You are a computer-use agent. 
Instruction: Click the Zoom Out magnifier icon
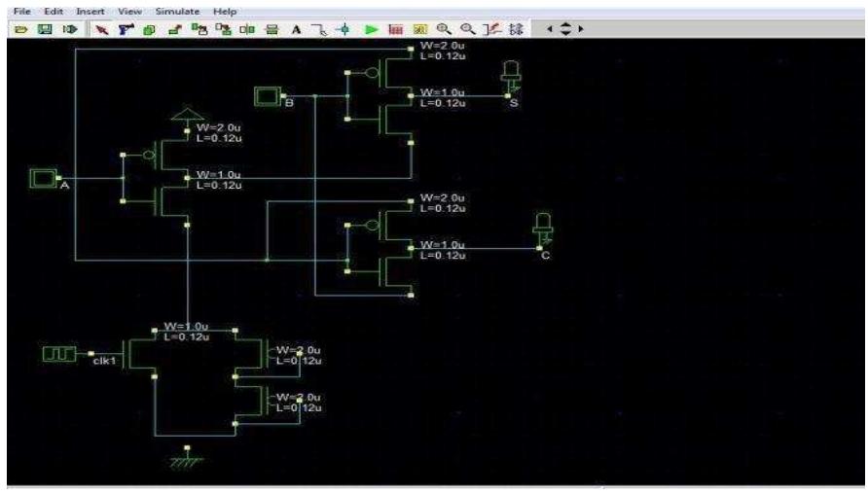pos(468,29)
